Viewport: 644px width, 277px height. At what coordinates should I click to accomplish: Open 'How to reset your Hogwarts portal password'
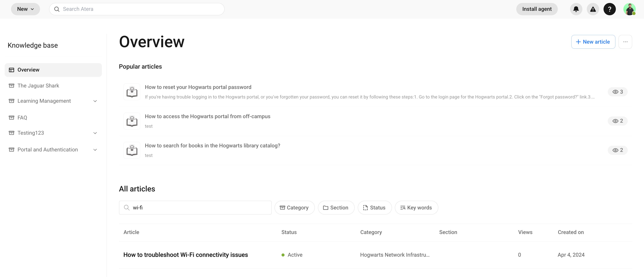(198, 87)
